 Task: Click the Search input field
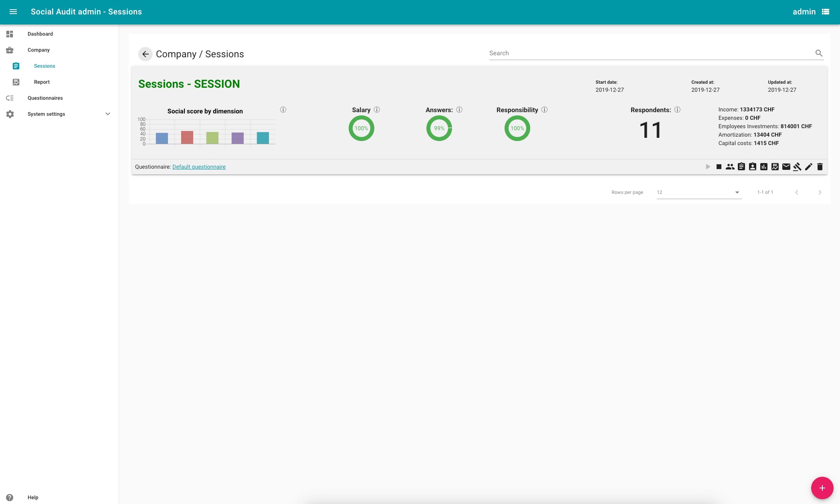tap(649, 53)
